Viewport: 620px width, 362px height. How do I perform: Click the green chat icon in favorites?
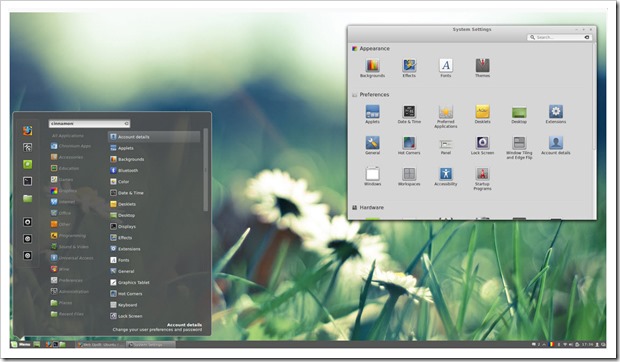pos(27,164)
